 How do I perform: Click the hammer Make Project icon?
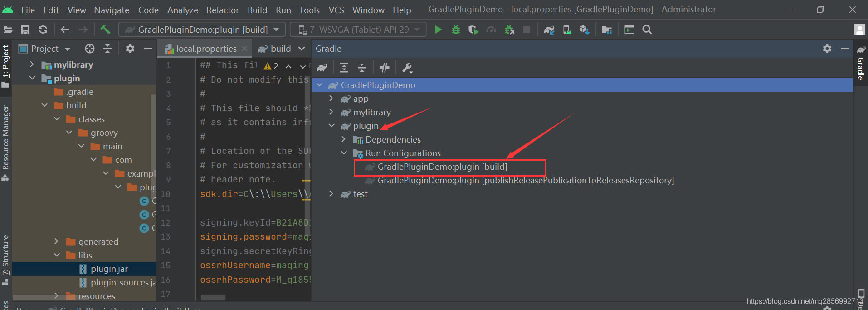coord(105,30)
